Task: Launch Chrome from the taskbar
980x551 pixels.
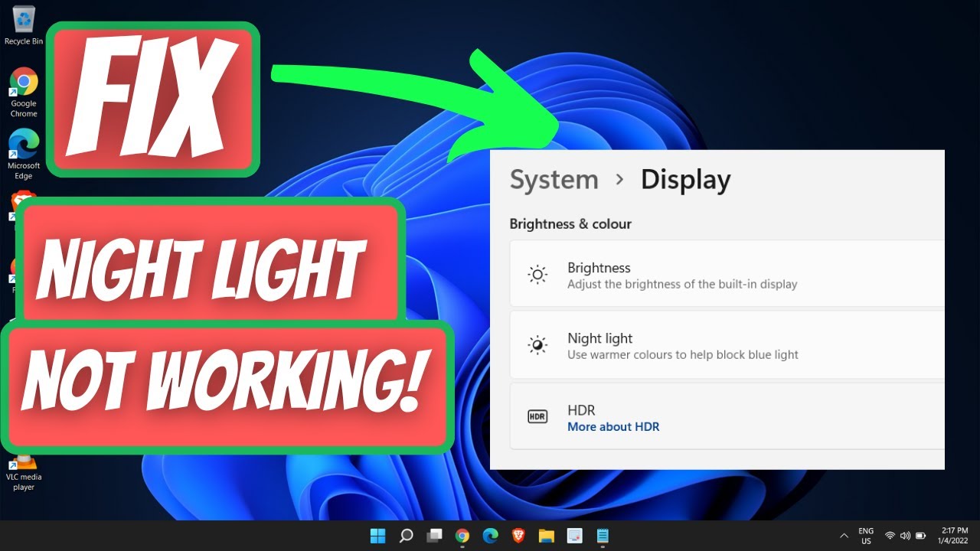Action: click(462, 536)
